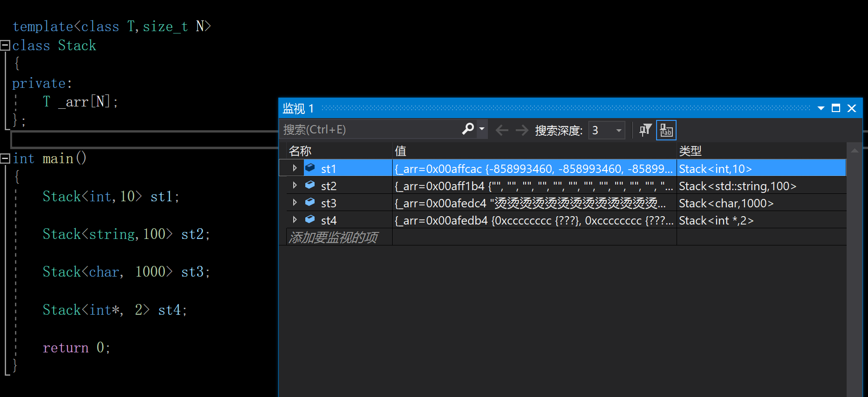Sort by the 值 column header
This screenshot has height=397, width=868.
point(534,151)
